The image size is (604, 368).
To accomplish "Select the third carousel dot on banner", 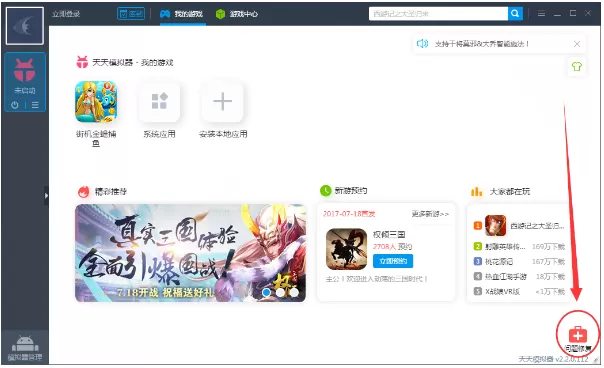I will (x=294, y=292).
